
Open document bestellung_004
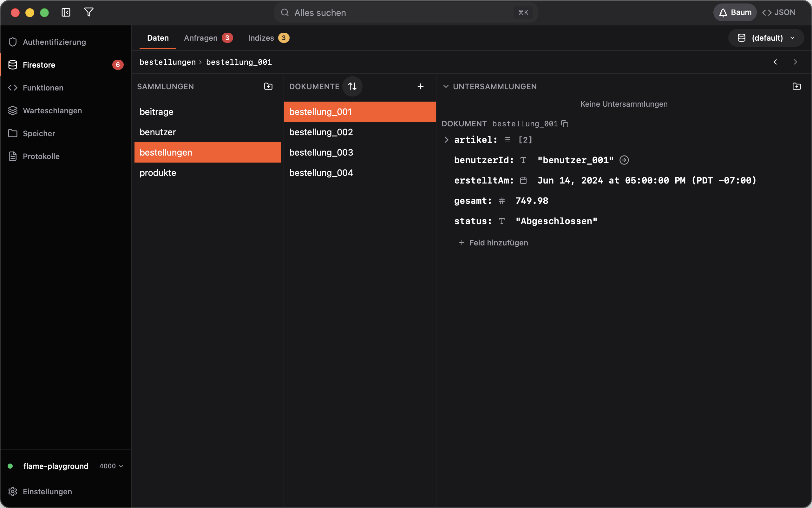coord(360,173)
